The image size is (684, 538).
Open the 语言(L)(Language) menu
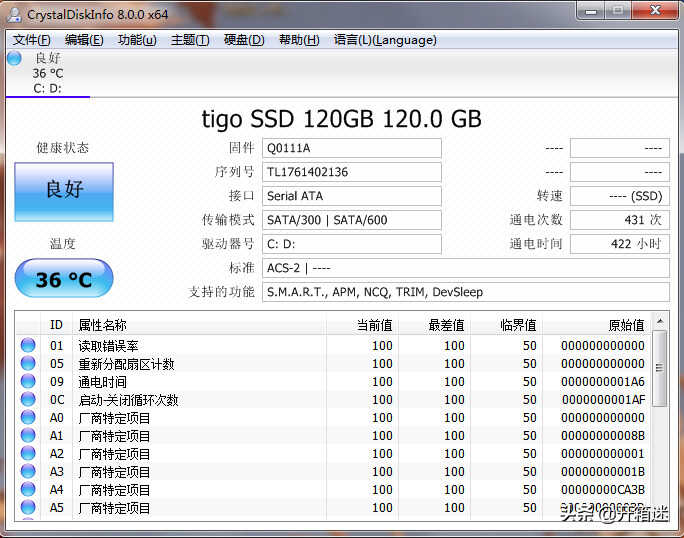click(x=385, y=40)
